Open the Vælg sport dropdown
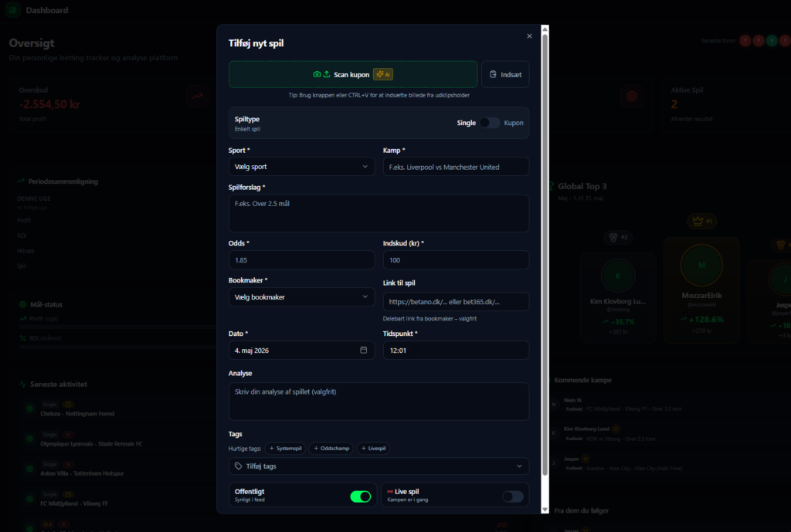 pyautogui.click(x=301, y=167)
